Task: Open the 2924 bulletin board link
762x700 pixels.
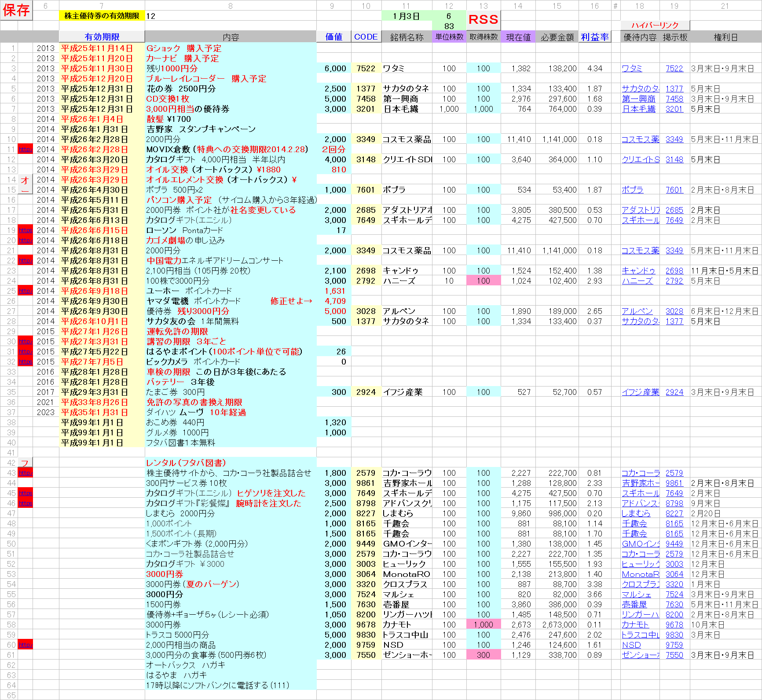Action: tap(674, 392)
